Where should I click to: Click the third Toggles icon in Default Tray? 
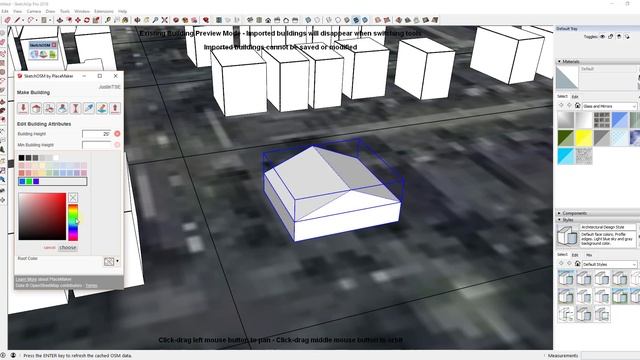click(619, 37)
